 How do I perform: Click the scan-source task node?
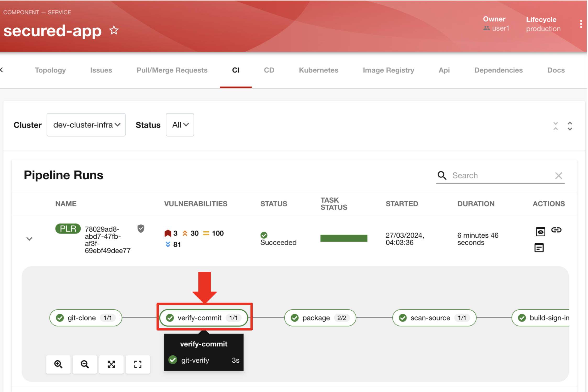pyautogui.click(x=434, y=318)
